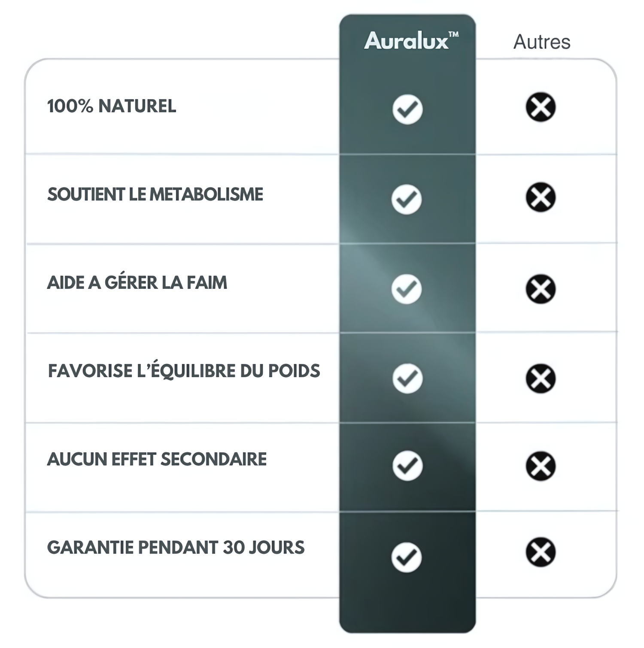Click the Autres column header

(x=542, y=42)
